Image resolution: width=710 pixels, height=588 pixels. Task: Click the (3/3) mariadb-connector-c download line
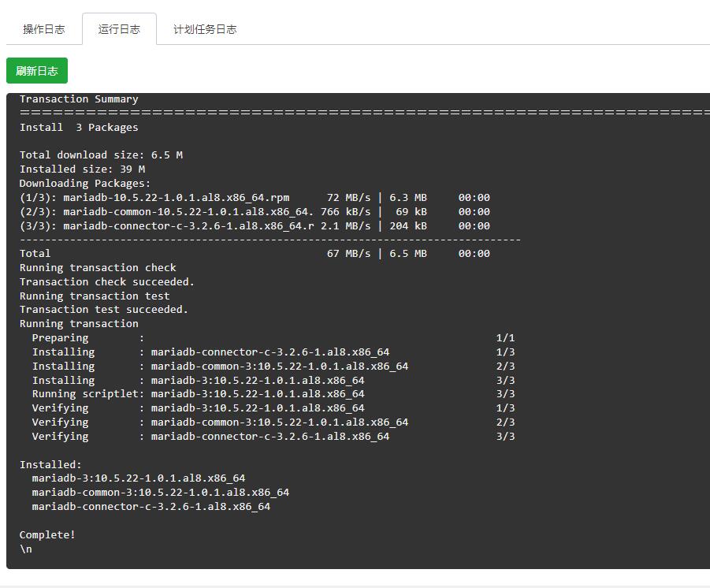(x=255, y=225)
